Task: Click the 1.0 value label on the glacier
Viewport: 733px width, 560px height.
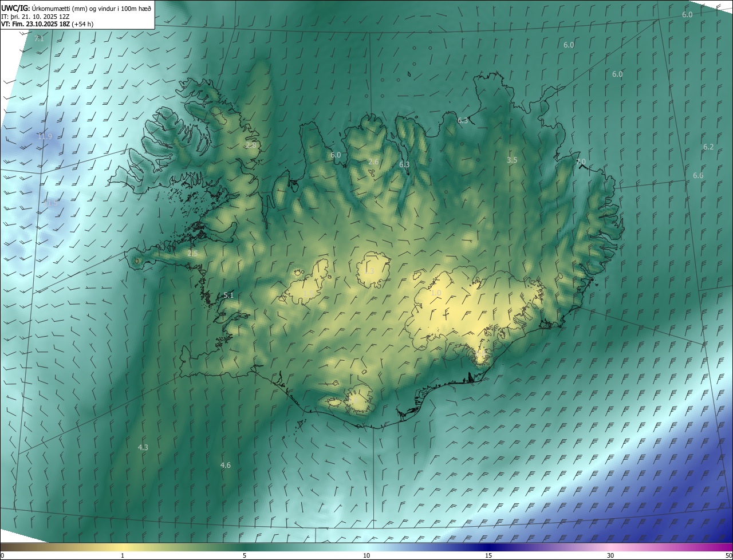Action: coord(436,293)
